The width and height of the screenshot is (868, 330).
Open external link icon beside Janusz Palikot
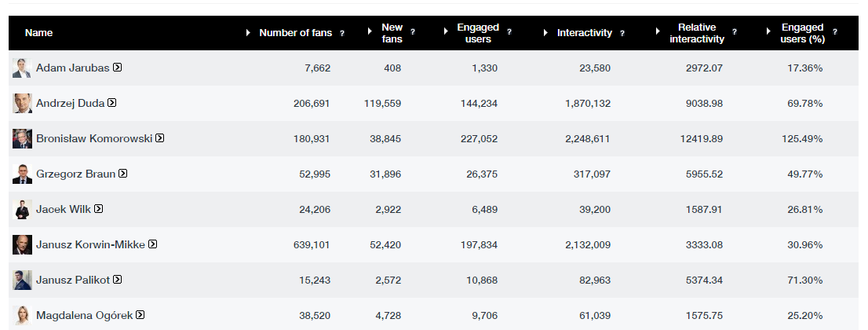point(118,280)
